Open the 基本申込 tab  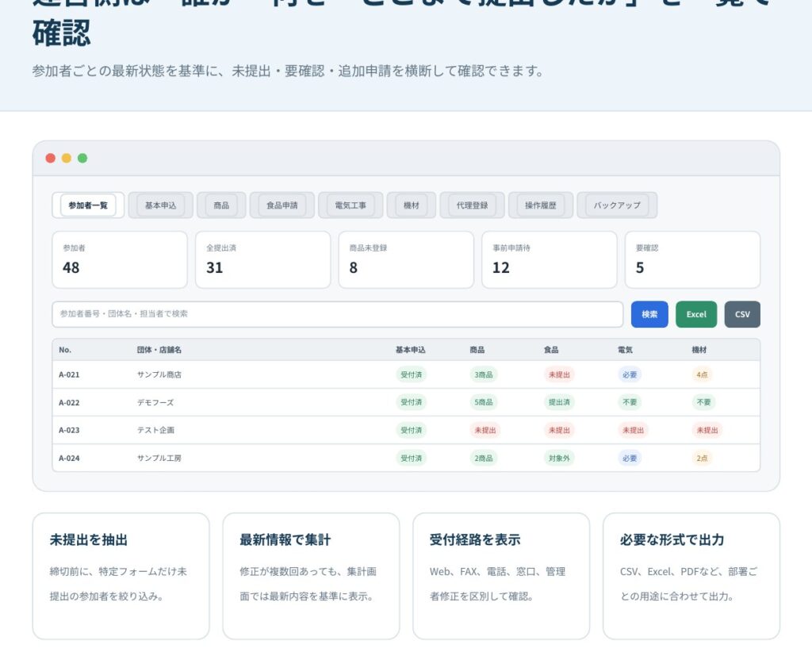(x=160, y=205)
